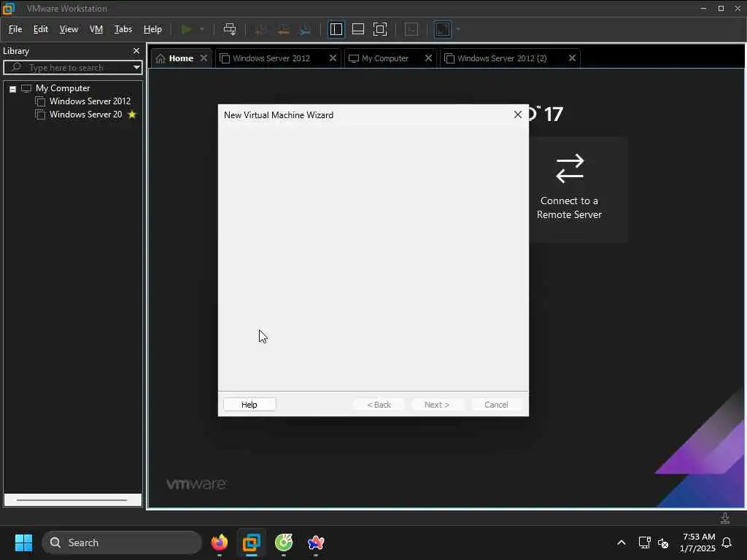Screen dimensions: 747x560
Task: Open the VM menu
Action: coord(96,29)
